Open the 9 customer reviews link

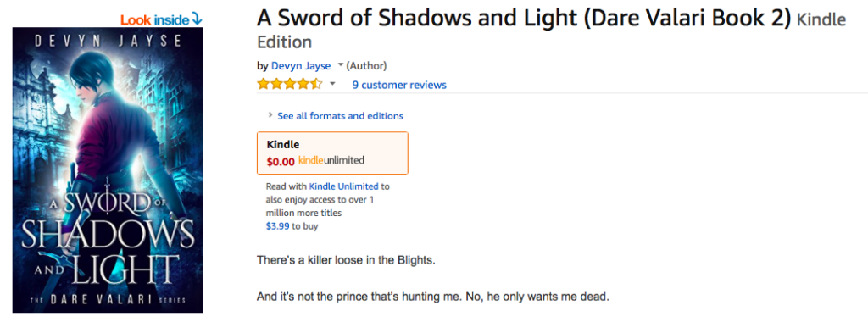[399, 85]
